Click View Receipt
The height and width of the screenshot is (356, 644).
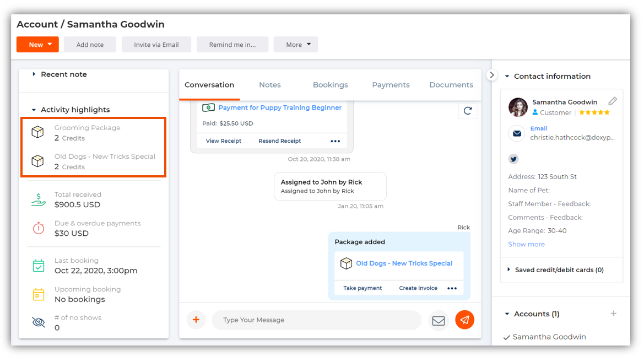pos(224,141)
